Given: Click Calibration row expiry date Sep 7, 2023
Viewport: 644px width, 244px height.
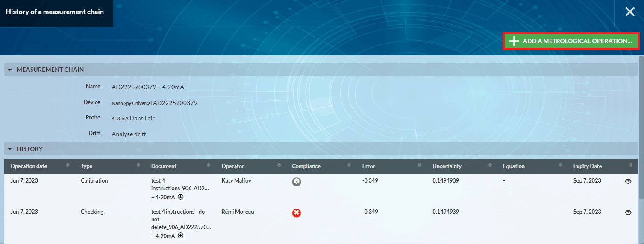Looking at the screenshot, I should pyautogui.click(x=587, y=180).
